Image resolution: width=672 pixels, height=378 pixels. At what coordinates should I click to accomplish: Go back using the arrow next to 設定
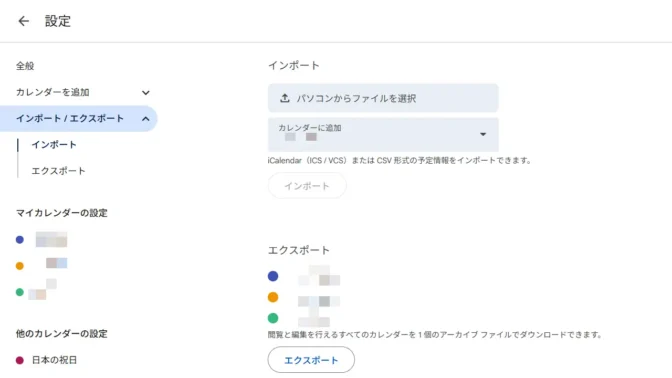coord(24,21)
